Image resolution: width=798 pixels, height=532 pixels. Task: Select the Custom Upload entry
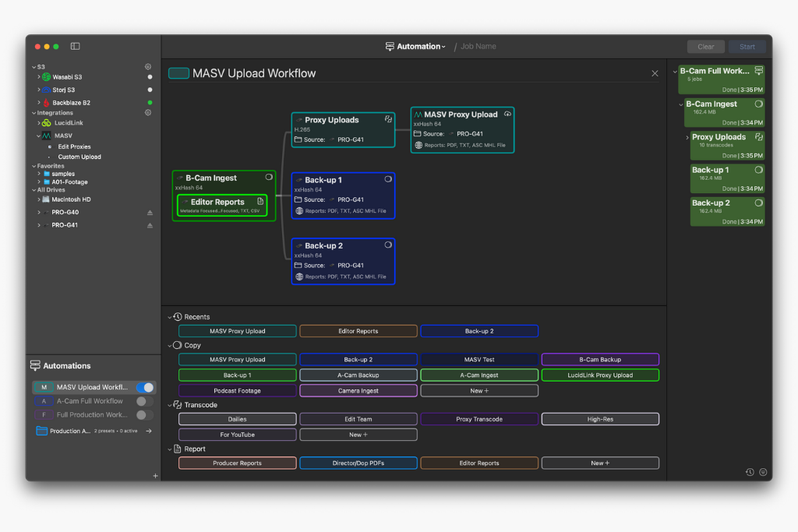79,157
